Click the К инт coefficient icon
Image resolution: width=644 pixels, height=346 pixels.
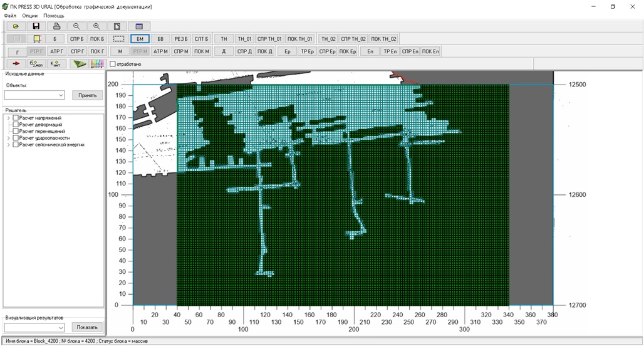tap(55, 64)
